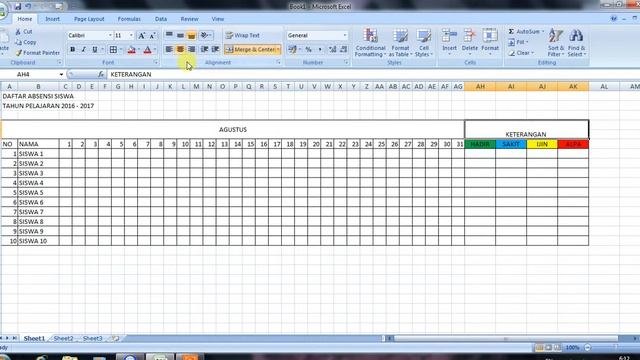640x360 pixels.
Task: Toggle Wrap Text
Action: tap(242, 36)
